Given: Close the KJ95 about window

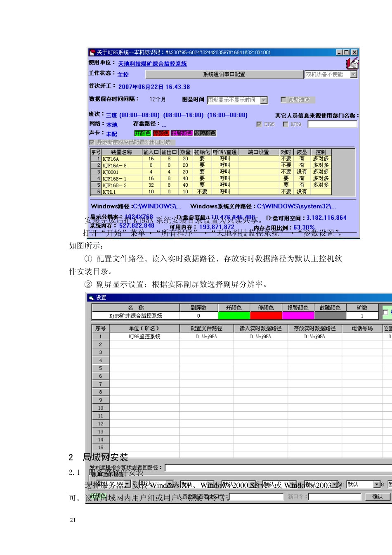Looking at the screenshot, I should [x=354, y=52].
